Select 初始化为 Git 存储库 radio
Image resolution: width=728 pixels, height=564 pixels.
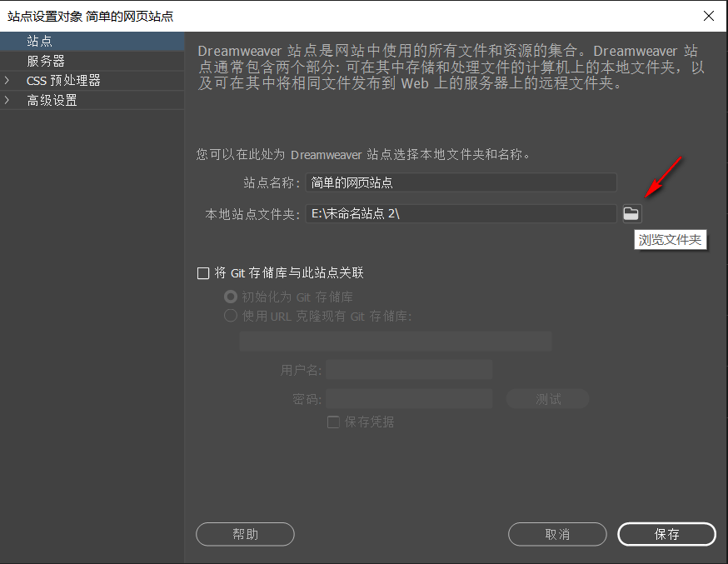pyautogui.click(x=230, y=296)
